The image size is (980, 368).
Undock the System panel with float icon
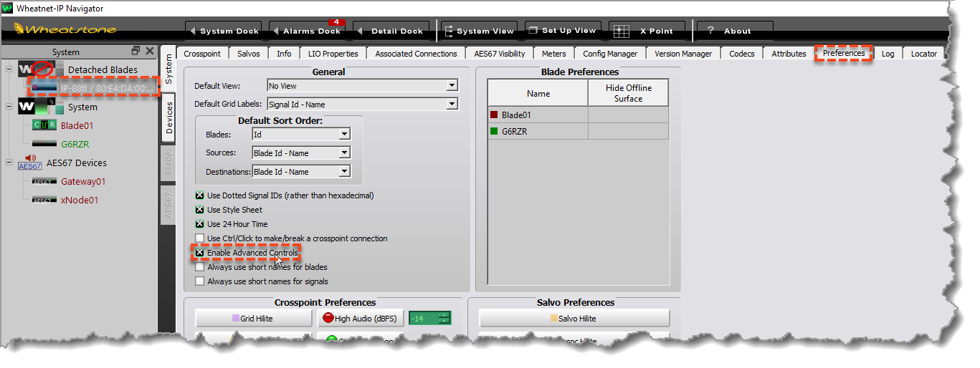pos(135,52)
